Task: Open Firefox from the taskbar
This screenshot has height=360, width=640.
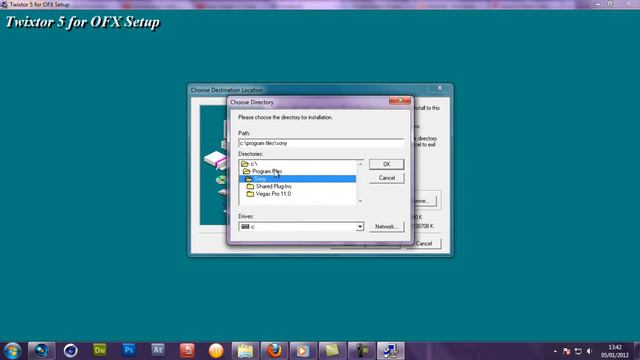Action: 274,351
